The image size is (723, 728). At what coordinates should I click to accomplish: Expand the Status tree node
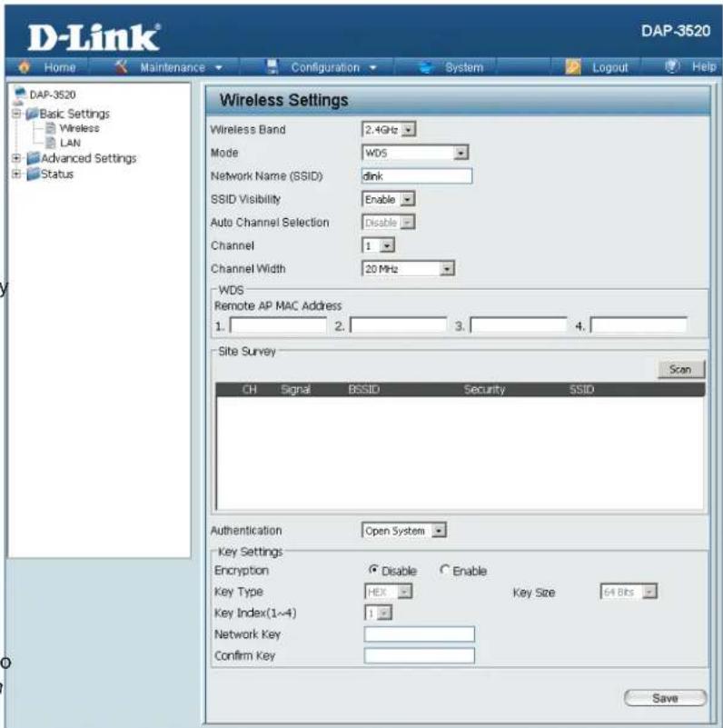point(16,175)
